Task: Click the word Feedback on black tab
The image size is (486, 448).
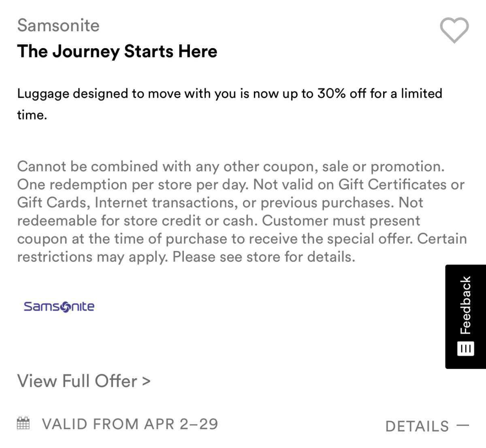Action: tap(466, 305)
